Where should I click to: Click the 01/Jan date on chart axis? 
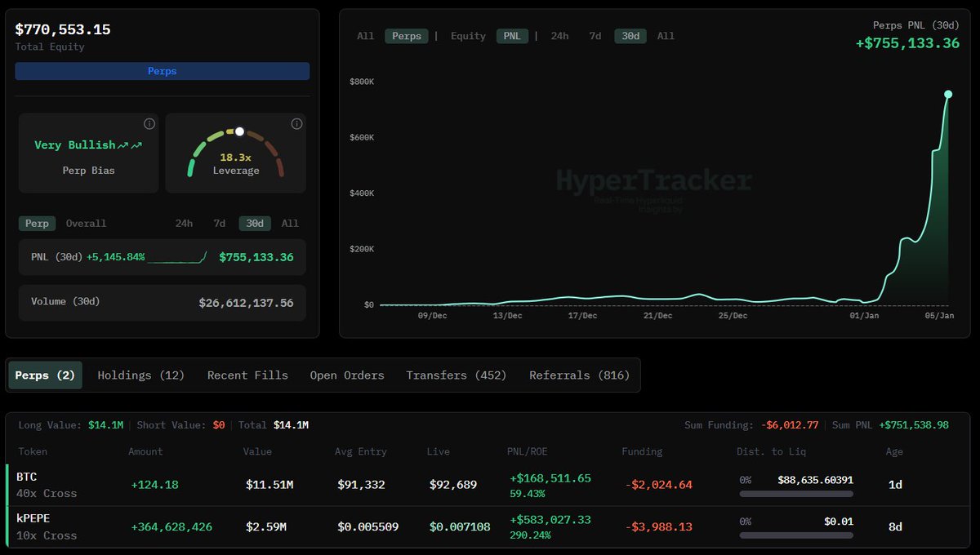(x=864, y=315)
